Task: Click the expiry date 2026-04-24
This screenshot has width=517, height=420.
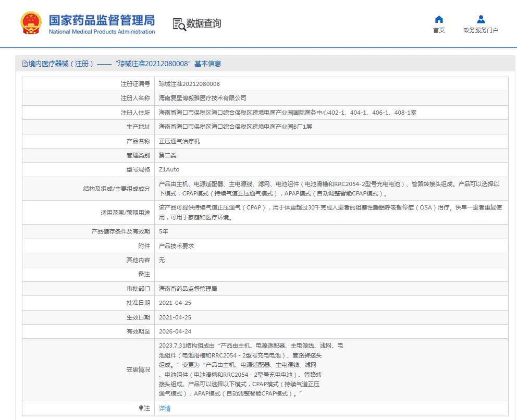Action: coord(175,331)
